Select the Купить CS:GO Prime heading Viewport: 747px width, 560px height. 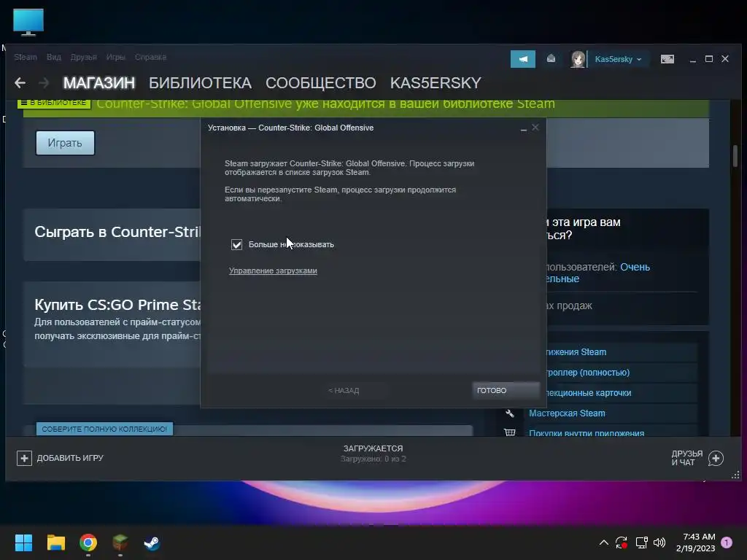117,305
